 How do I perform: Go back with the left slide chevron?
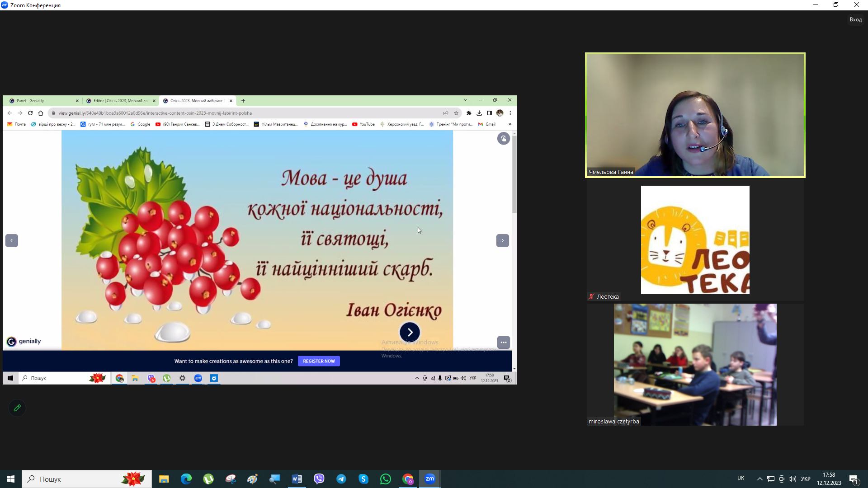click(12, 240)
